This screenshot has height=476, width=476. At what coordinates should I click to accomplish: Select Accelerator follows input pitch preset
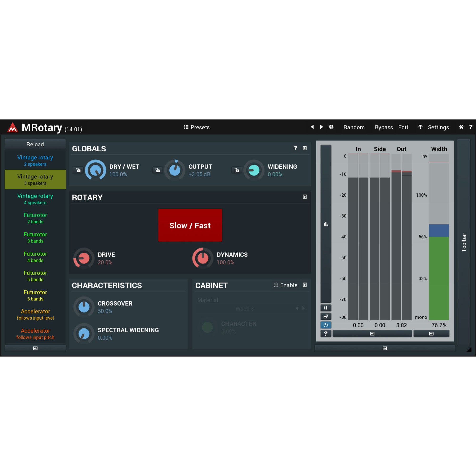pyautogui.click(x=35, y=334)
